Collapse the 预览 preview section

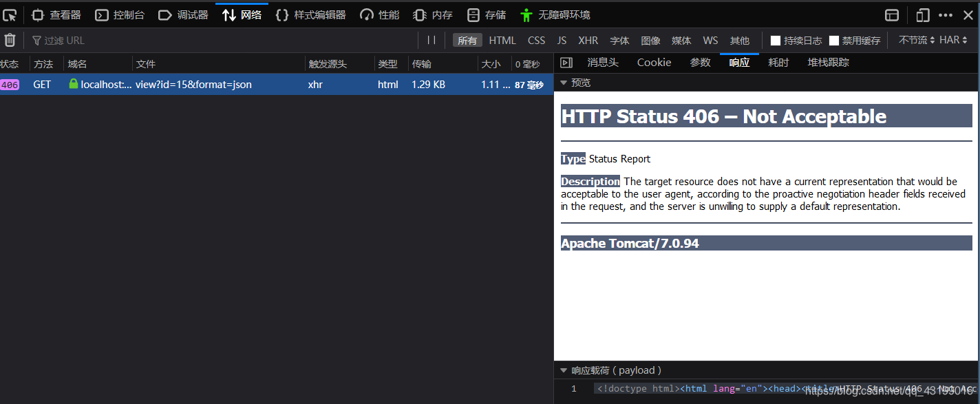pyautogui.click(x=564, y=83)
